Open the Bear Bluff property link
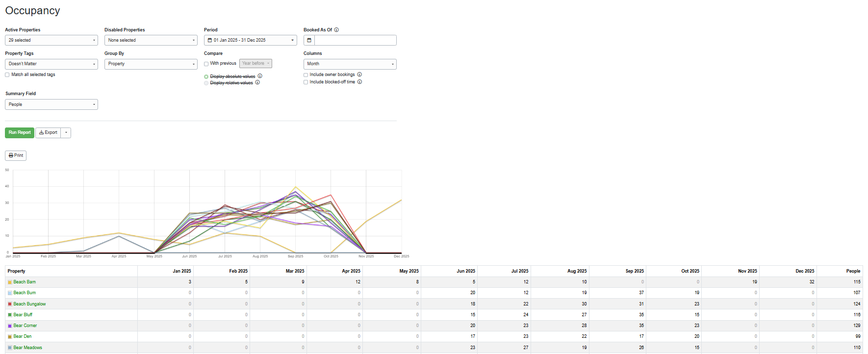The image size is (868, 354). tap(23, 315)
